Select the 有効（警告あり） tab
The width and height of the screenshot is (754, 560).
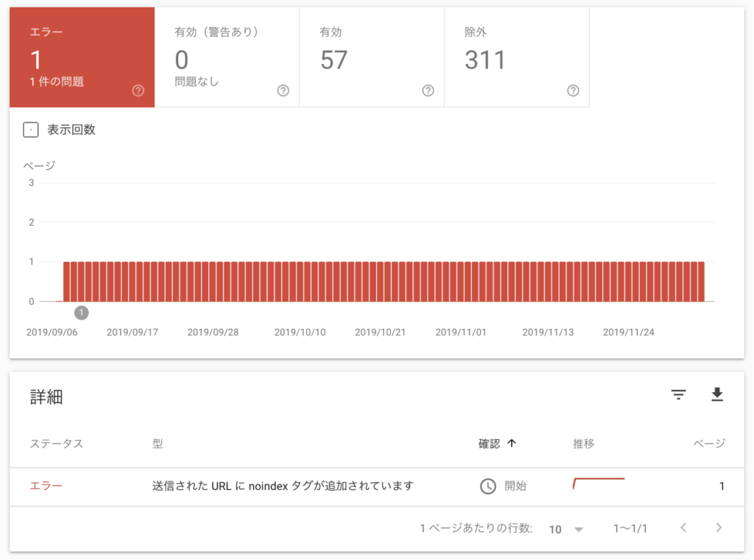pyautogui.click(x=227, y=57)
